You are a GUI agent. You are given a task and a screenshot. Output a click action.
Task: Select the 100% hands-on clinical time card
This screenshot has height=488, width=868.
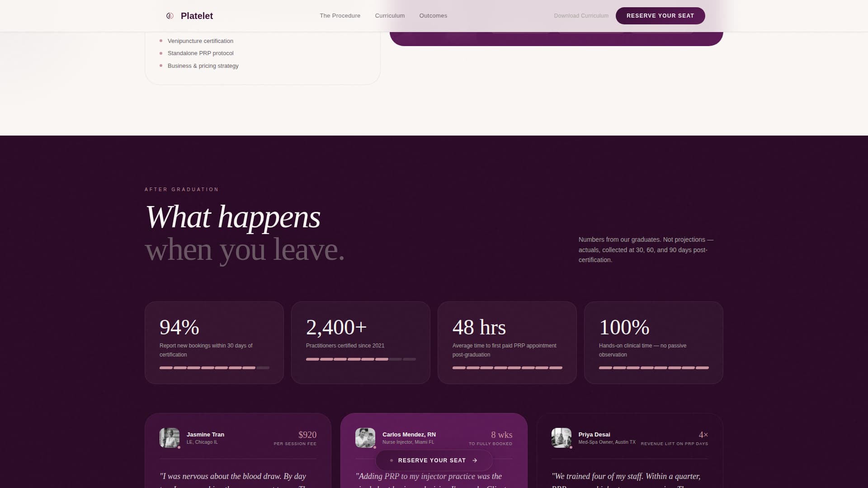pyautogui.click(x=653, y=343)
